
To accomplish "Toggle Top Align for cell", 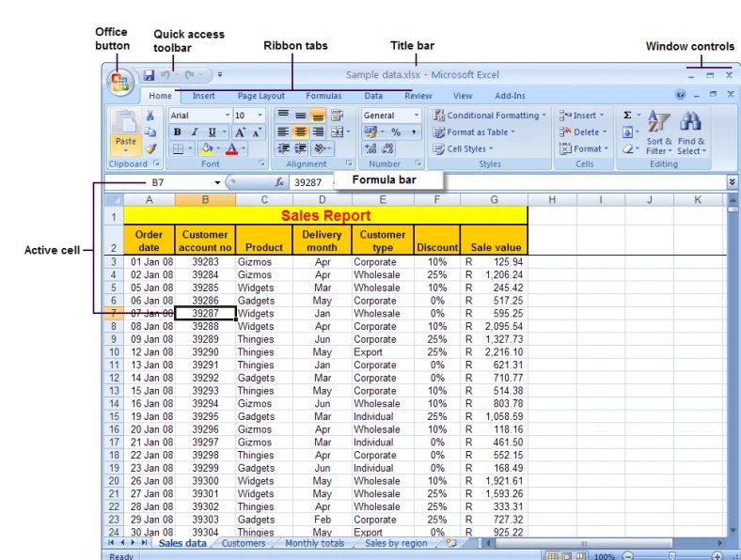I will 283,115.
